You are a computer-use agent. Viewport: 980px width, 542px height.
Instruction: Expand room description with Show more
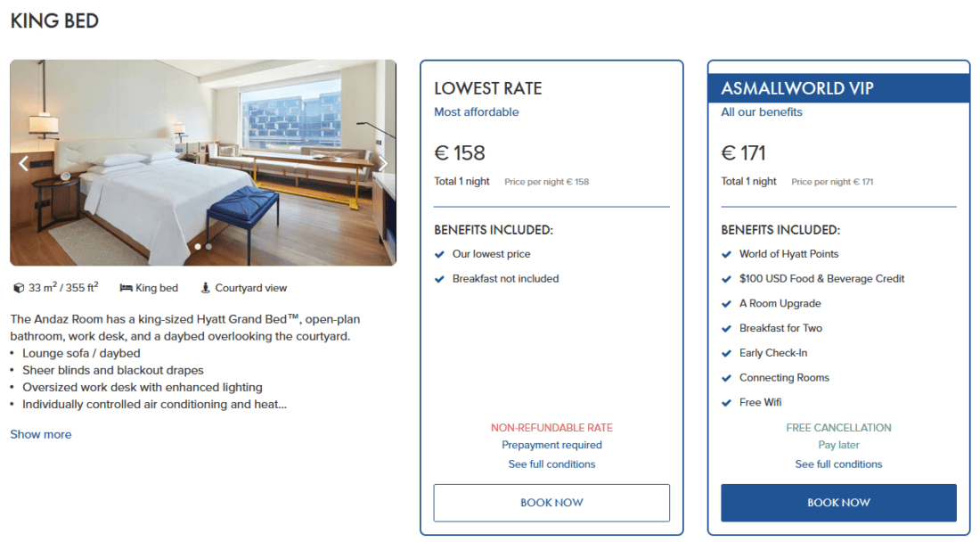point(41,434)
